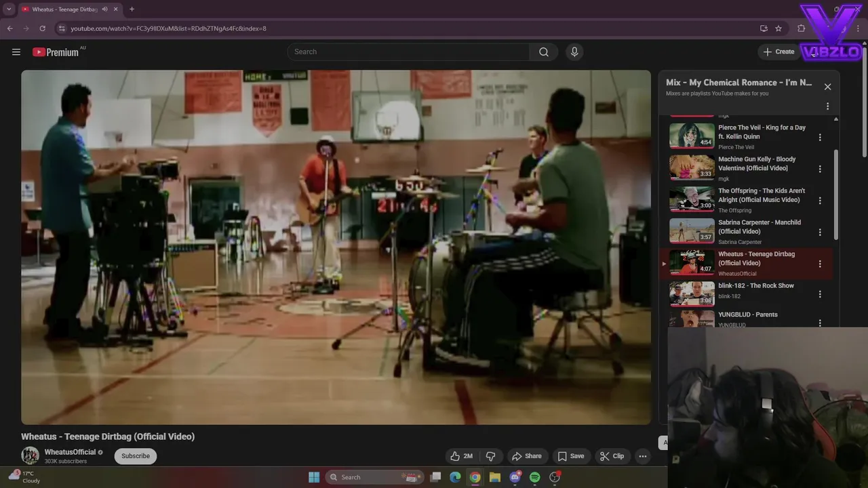Select Sabrina Carpenter - Manchild title
868x488 pixels.
click(759, 226)
